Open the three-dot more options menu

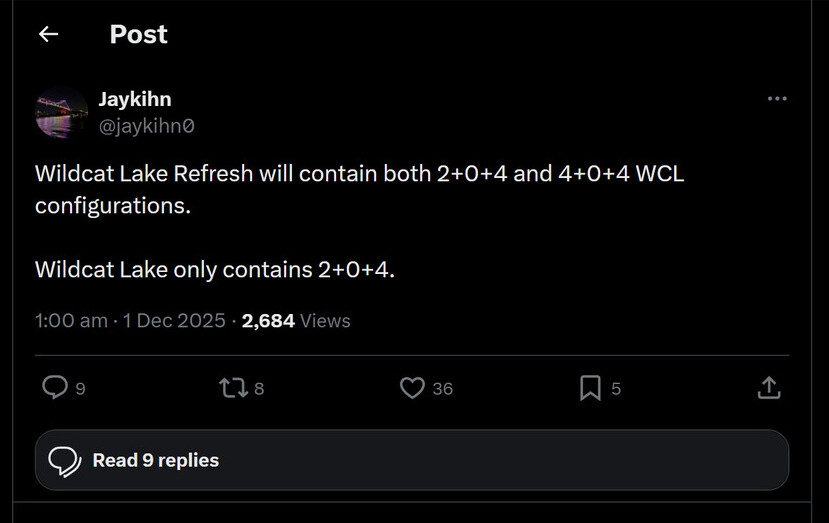(x=777, y=99)
